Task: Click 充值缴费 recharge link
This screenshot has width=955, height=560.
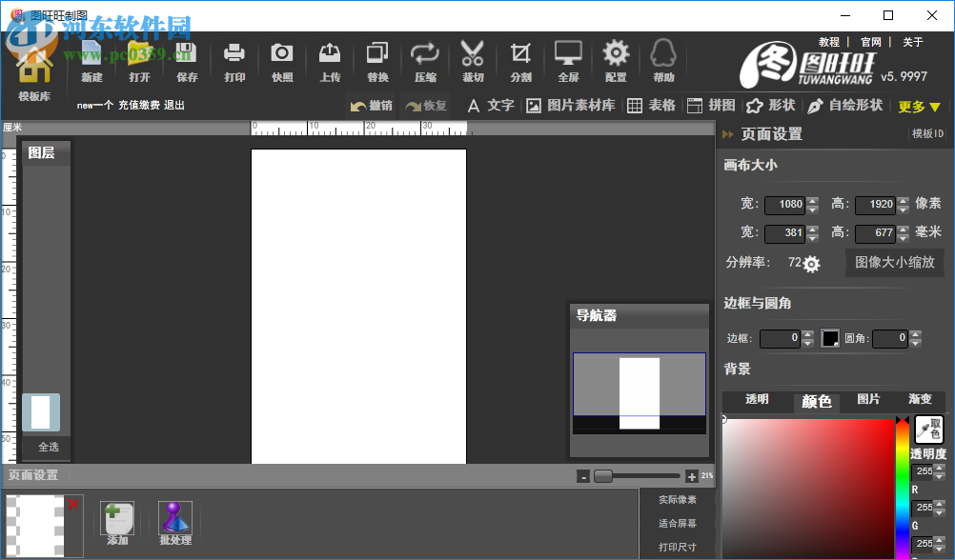Action: (139, 106)
